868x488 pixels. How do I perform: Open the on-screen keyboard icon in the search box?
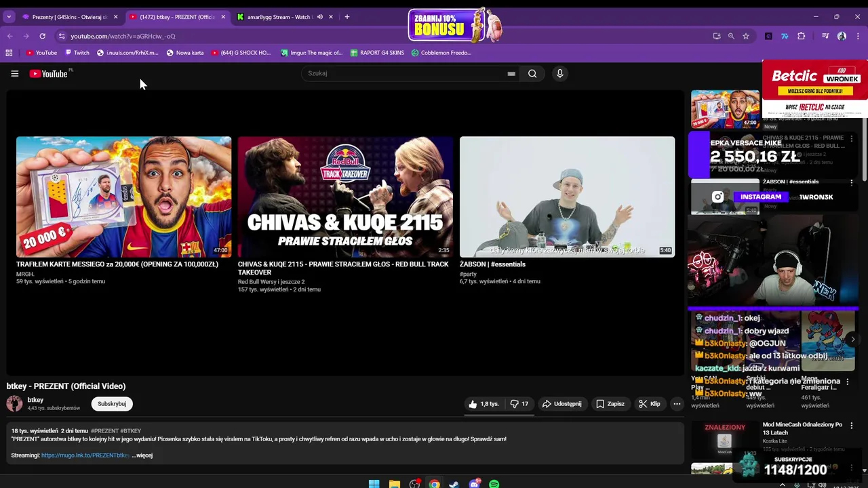tap(511, 73)
